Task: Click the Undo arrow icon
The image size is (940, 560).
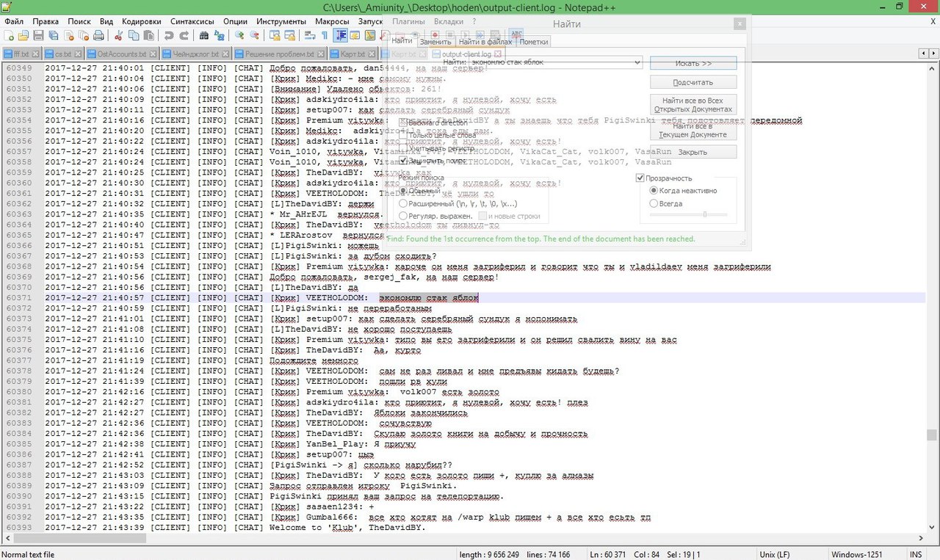Action: pos(168,35)
